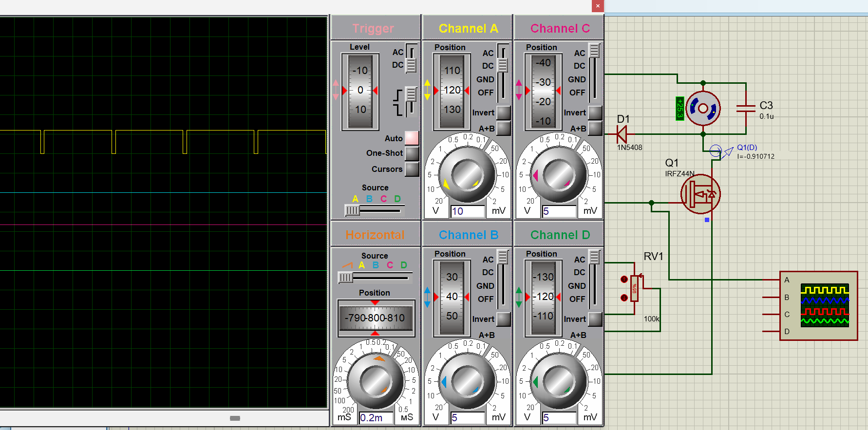Toggle Channel C Invert button
Screen dimensions: 868x430
(x=595, y=112)
